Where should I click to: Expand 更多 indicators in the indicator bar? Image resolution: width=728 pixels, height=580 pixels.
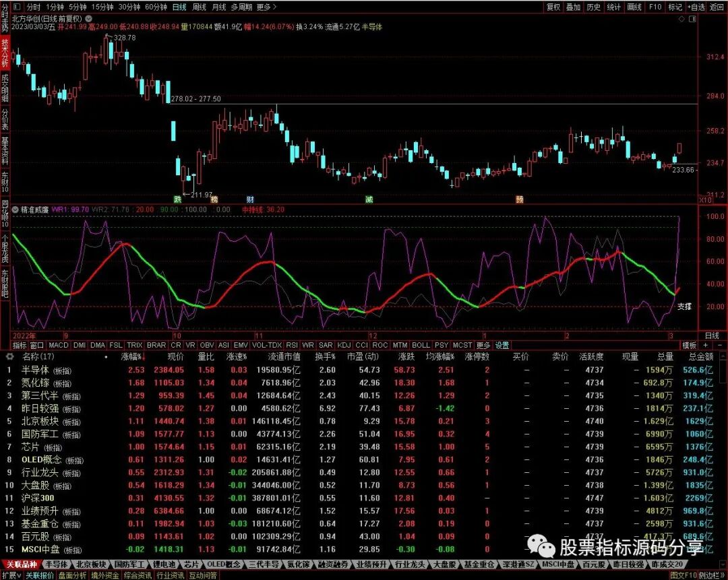click(x=483, y=345)
